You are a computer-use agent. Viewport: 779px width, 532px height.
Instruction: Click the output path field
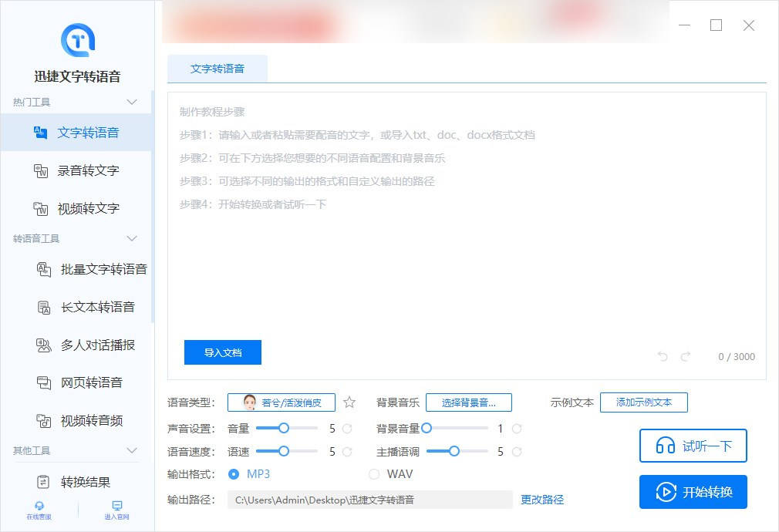pos(370,500)
